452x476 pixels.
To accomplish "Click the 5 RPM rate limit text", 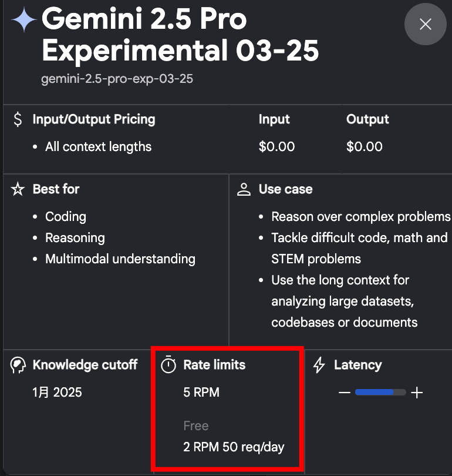I will point(201,392).
